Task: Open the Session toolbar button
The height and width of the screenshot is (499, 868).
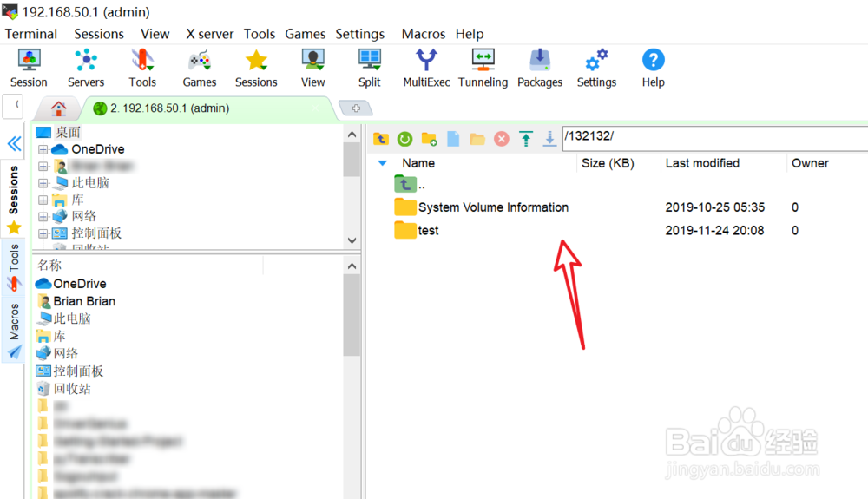Action: tap(29, 68)
